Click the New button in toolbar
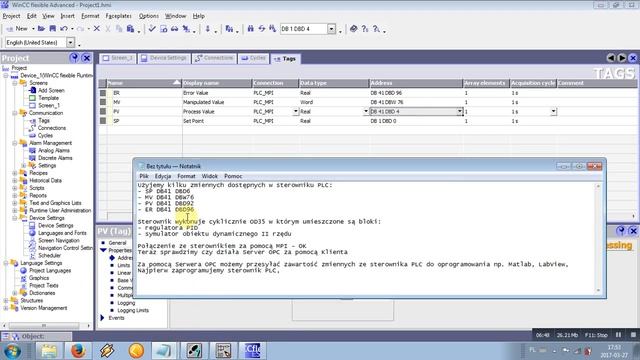640x360 pixels. [18, 29]
